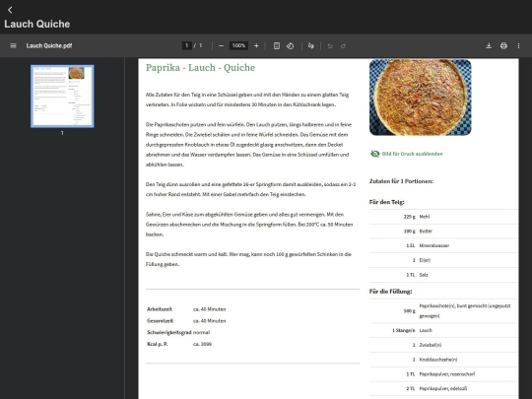Image resolution: width=532 pixels, height=399 pixels.
Task: Click the '100 g Butter' ingredient row
Action: point(443,232)
